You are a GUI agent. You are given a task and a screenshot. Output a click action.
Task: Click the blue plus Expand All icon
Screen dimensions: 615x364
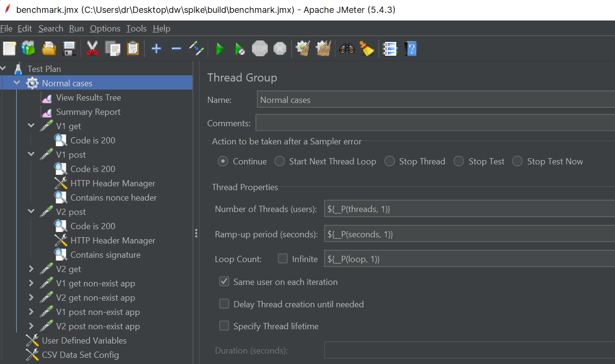point(156,49)
